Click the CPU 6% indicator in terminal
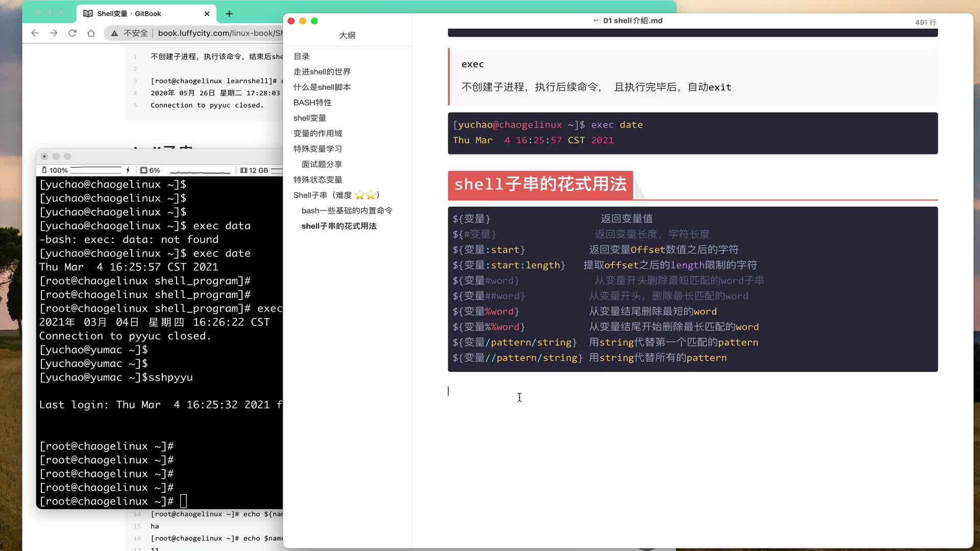The image size is (980, 551). point(150,170)
